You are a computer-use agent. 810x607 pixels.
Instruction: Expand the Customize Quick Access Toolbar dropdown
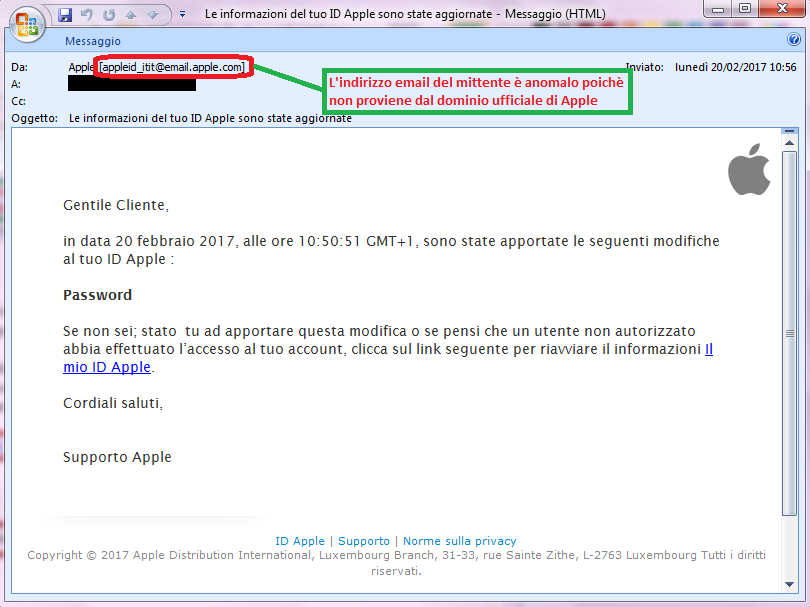[x=182, y=14]
